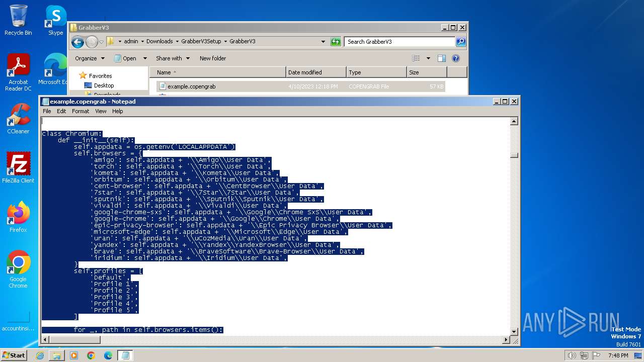Viewport: 644px width, 362px height.
Task: Open Google Chrome desktop shortcut
Action: pyautogui.click(x=18, y=269)
